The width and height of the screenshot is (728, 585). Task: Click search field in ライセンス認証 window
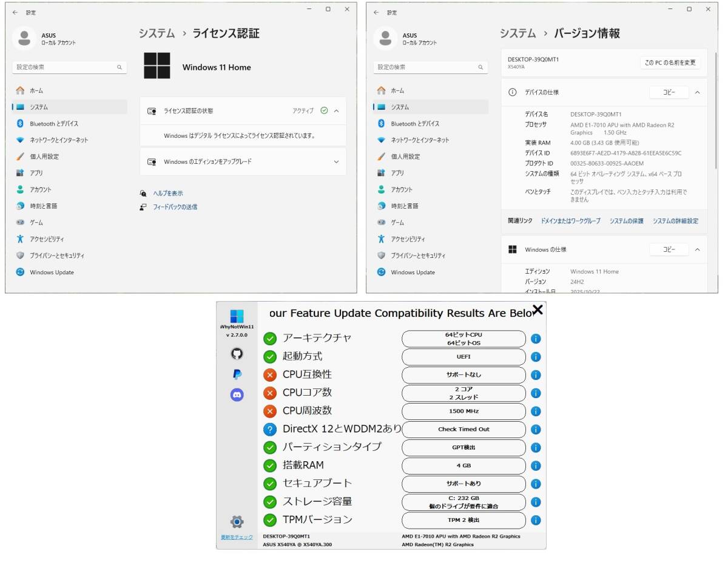[x=69, y=67]
